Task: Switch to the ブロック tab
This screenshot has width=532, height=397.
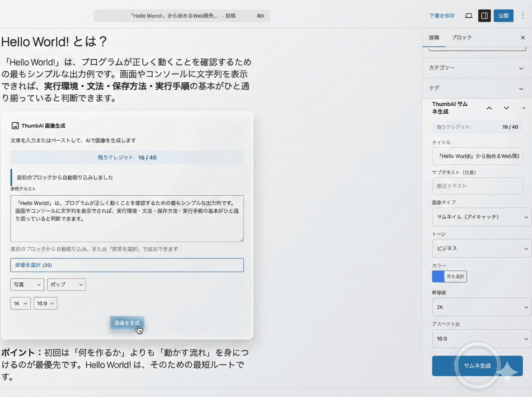Action: tap(461, 38)
